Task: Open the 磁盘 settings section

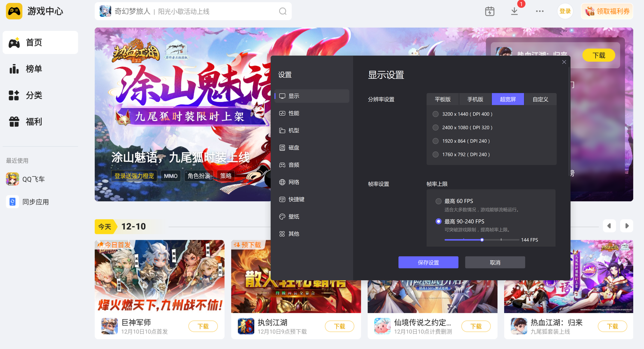Action: 294,147
